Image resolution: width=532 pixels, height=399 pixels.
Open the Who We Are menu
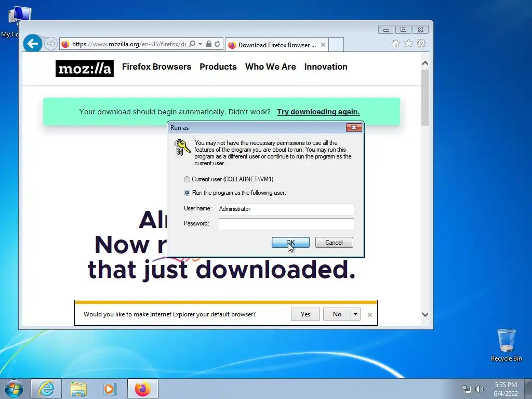point(270,67)
